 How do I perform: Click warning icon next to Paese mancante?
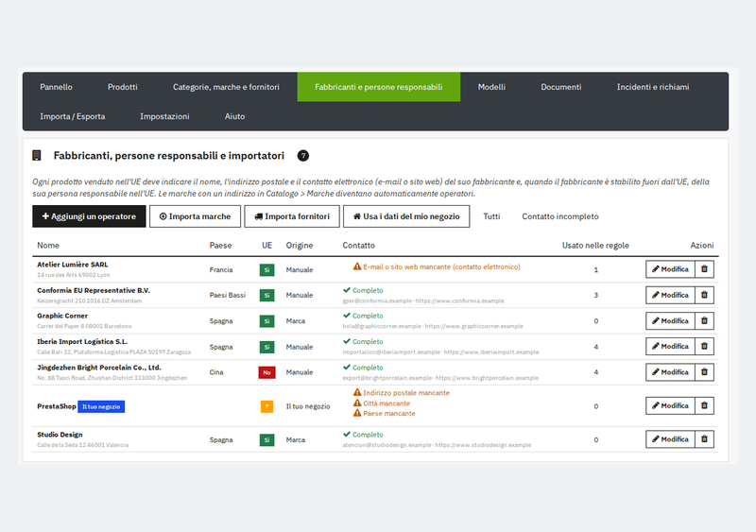click(x=357, y=413)
